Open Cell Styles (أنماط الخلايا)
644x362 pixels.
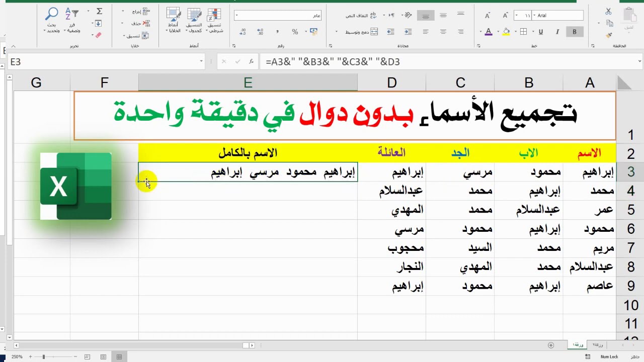174,21
